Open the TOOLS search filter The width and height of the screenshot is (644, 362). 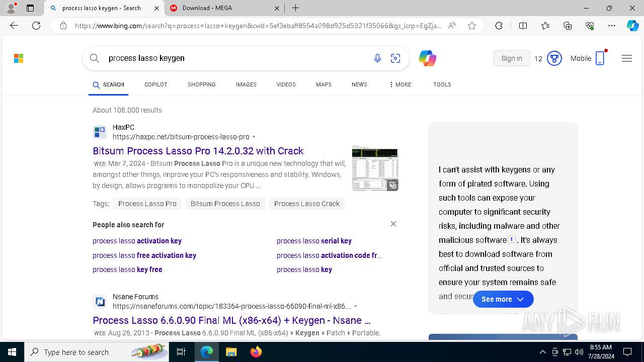[442, 84]
